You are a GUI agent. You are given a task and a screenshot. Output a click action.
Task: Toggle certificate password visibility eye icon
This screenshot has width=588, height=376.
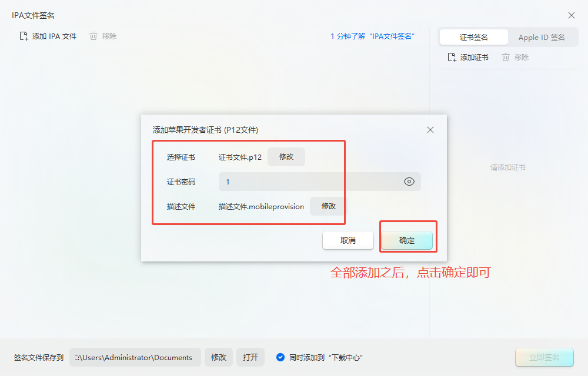[409, 182]
